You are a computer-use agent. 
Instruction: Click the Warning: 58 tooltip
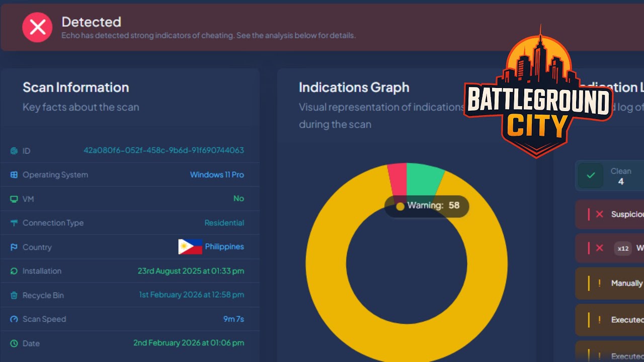click(427, 206)
